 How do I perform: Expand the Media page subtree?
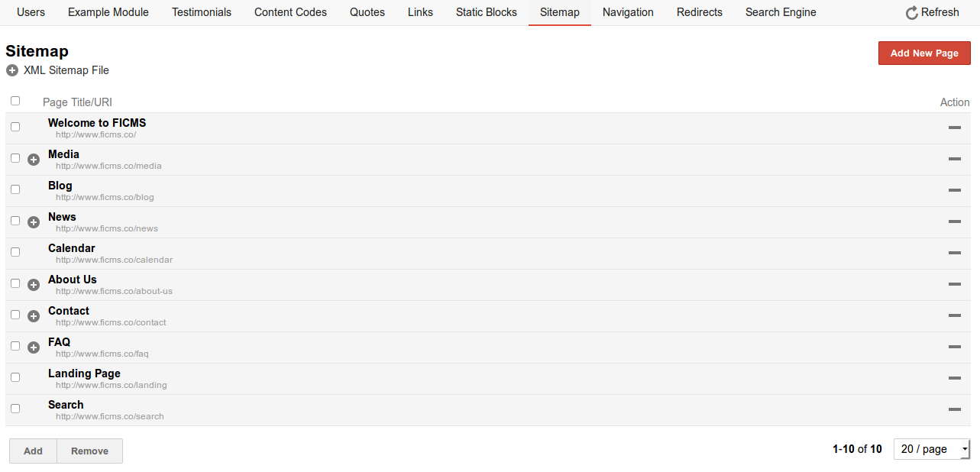[34, 160]
